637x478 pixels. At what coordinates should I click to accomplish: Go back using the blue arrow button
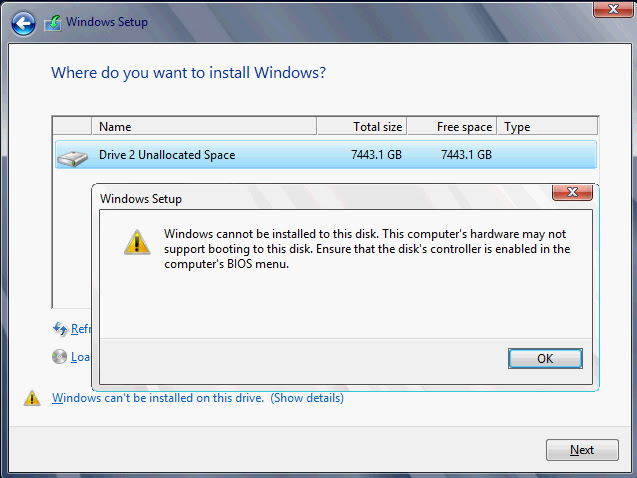tap(23, 24)
